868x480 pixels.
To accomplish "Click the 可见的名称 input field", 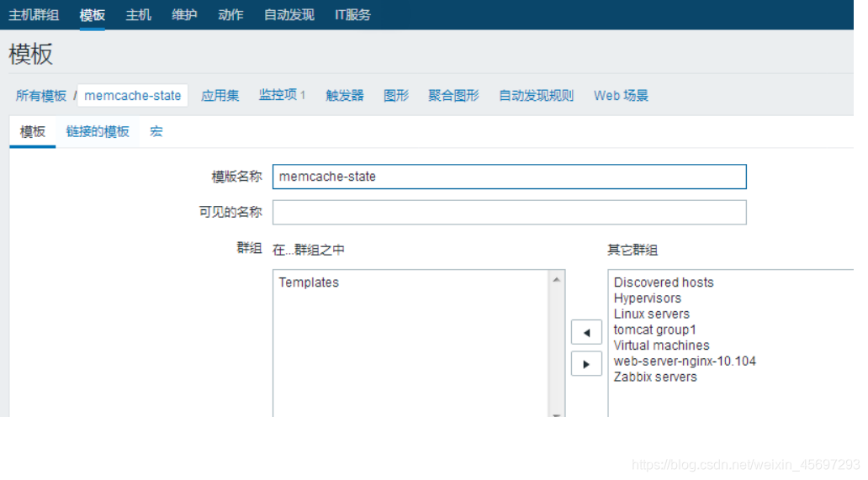I will [x=510, y=213].
